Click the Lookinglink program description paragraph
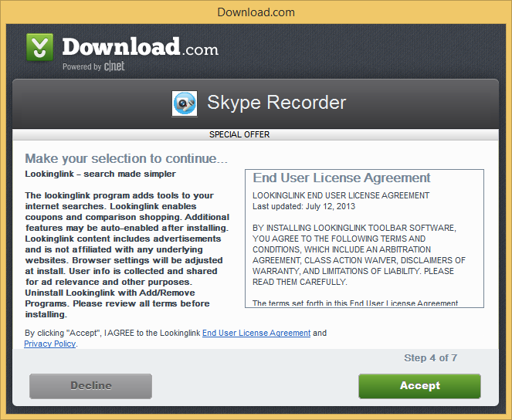The height and width of the screenshot is (420, 512). (x=127, y=255)
